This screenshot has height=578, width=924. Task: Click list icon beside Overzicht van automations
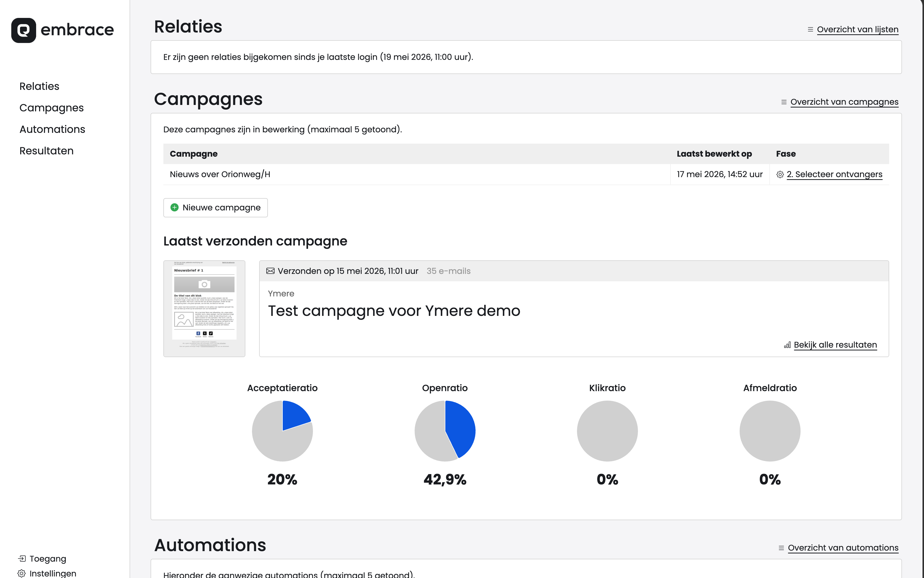781,548
